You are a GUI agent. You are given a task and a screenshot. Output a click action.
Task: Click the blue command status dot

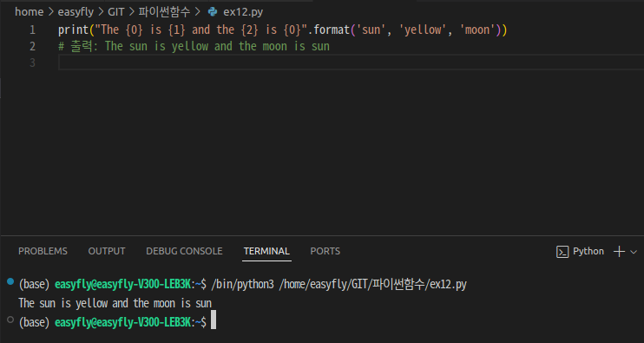pyautogui.click(x=10, y=281)
